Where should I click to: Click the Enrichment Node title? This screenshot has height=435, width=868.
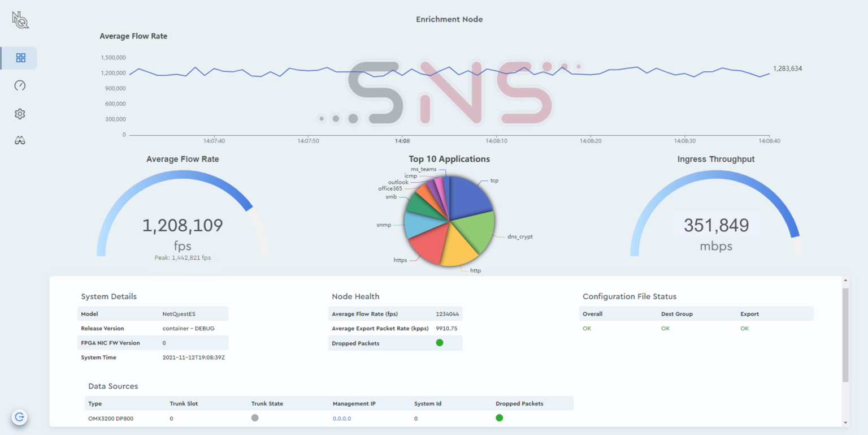point(449,19)
